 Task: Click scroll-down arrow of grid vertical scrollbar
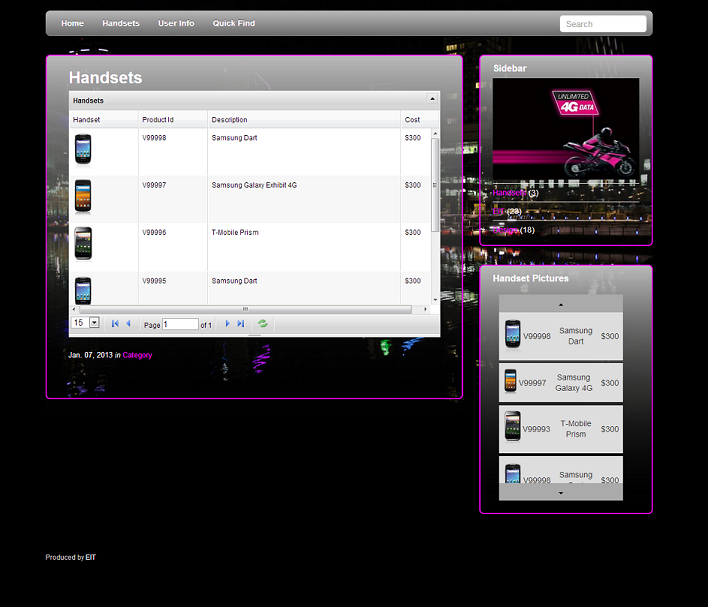pyautogui.click(x=435, y=300)
